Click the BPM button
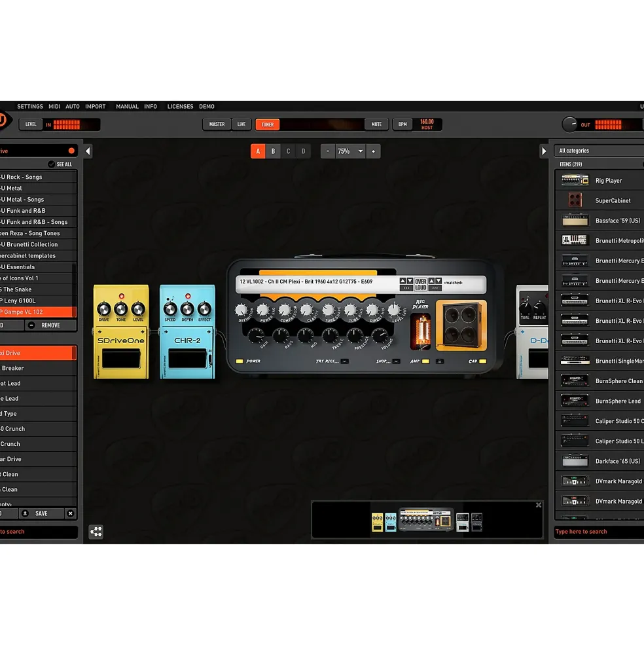644x645 pixels. (x=402, y=124)
